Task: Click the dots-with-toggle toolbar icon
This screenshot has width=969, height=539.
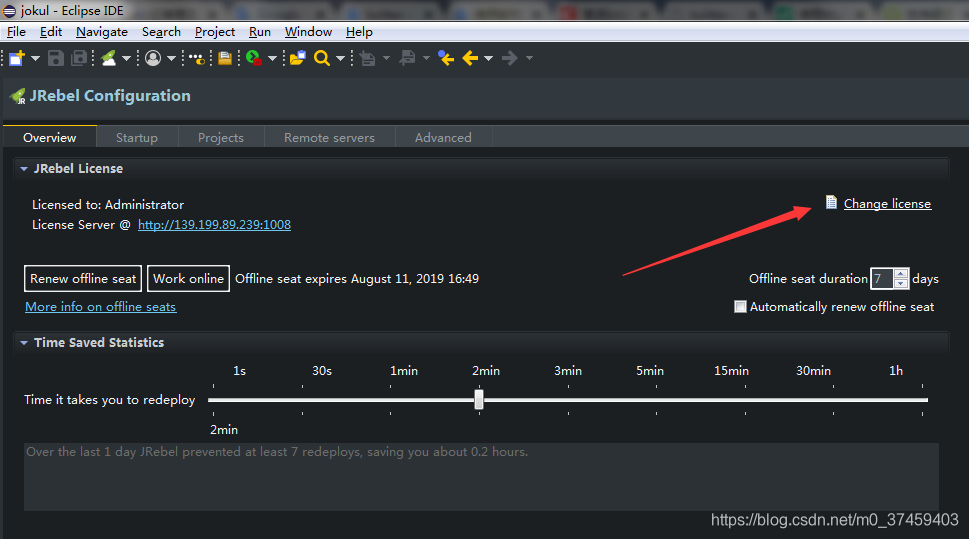Action: (197, 59)
